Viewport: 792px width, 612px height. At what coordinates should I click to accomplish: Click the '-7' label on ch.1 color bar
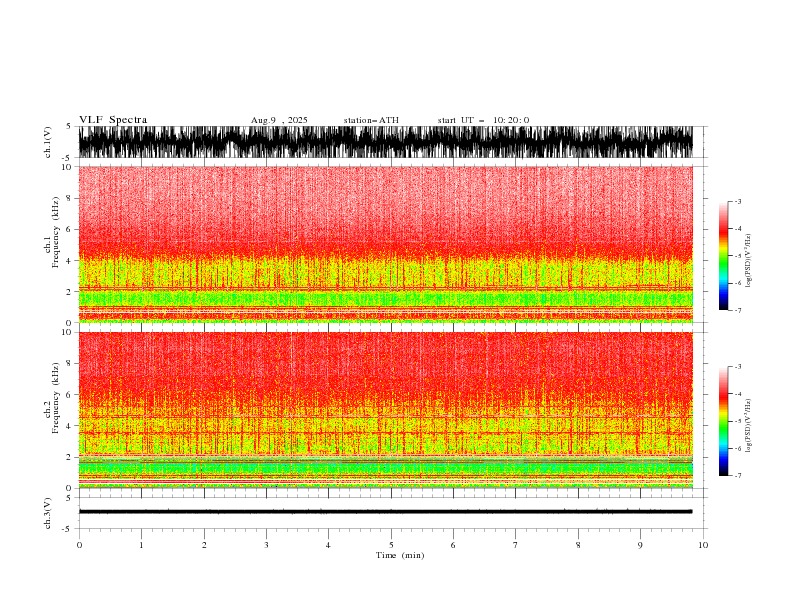click(x=737, y=310)
